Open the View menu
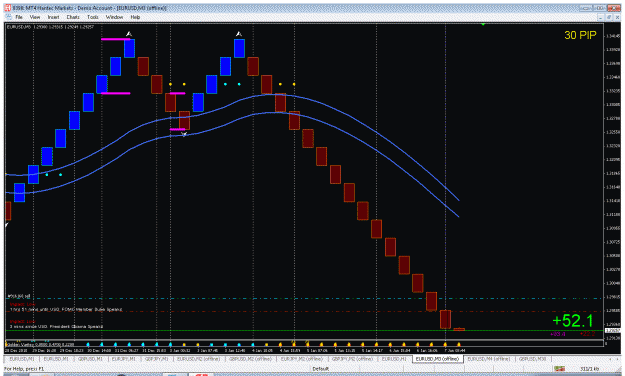The height and width of the screenshot is (376, 625). 35,17
